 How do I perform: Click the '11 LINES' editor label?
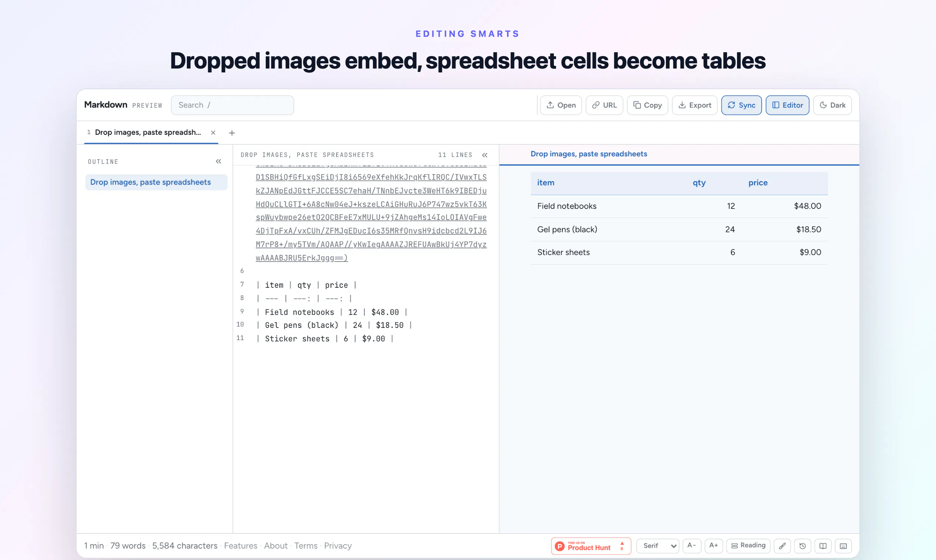tap(455, 155)
